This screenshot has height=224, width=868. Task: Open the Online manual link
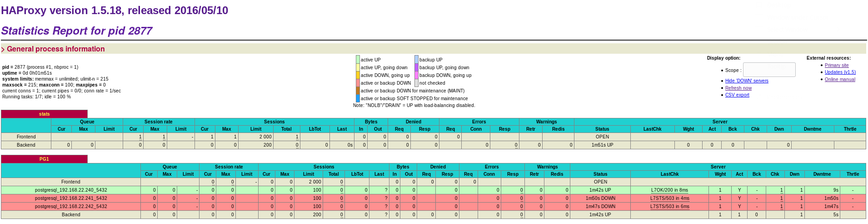click(x=840, y=80)
